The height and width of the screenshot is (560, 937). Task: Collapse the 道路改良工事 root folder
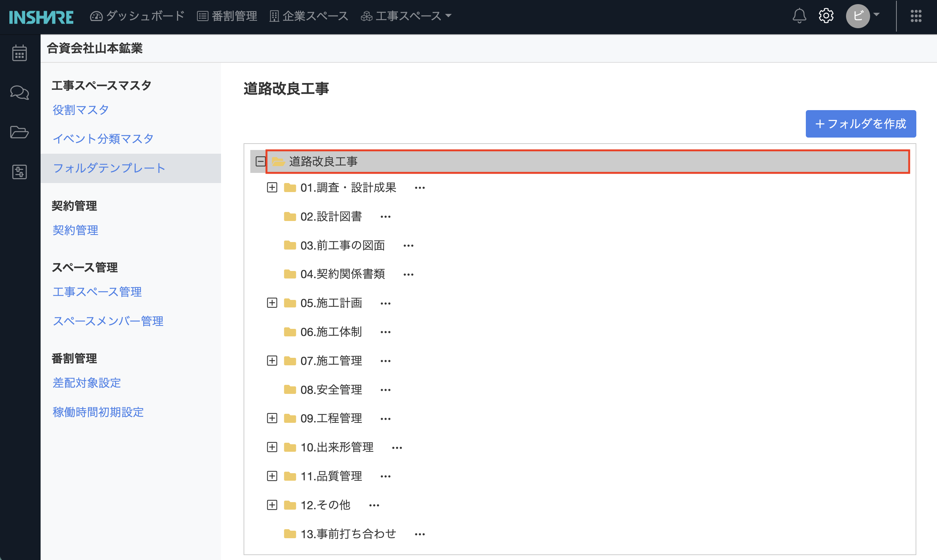point(260,162)
